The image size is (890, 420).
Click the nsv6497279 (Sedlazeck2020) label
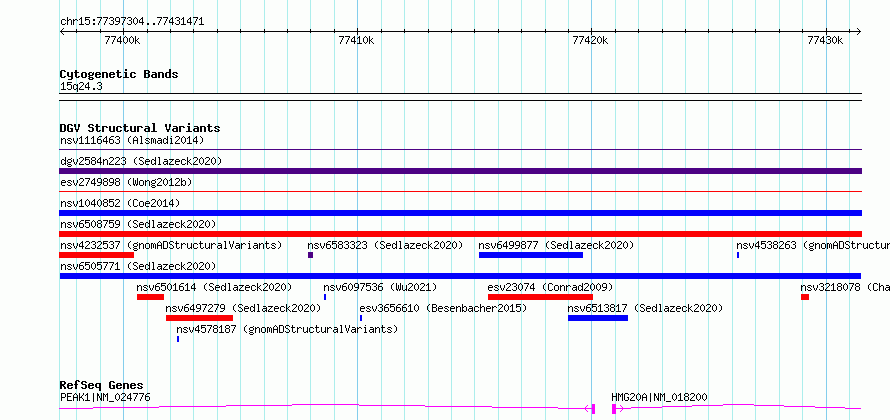pyautogui.click(x=243, y=308)
